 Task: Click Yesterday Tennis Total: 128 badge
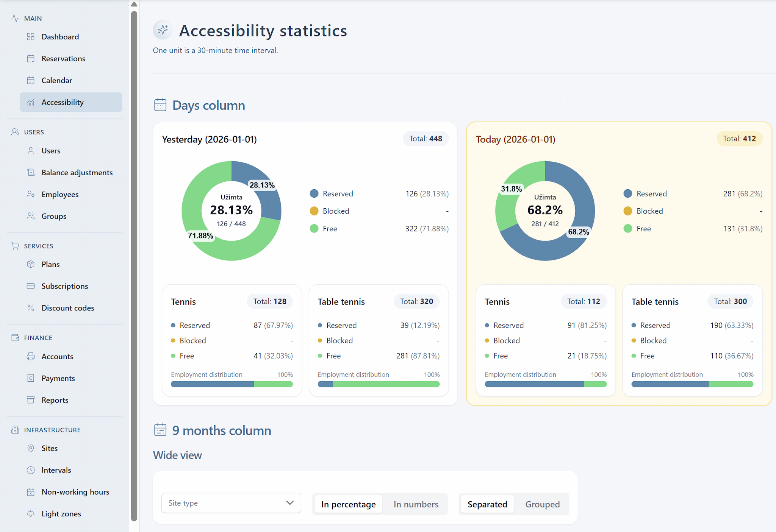coord(270,301)
